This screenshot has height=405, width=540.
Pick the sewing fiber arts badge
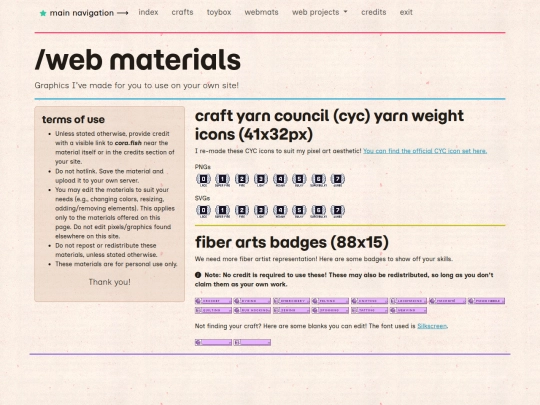[x=291, y=311]
